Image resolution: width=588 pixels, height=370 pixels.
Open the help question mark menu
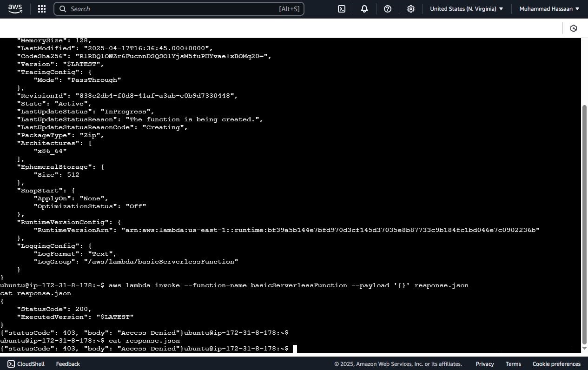point(388,9)
